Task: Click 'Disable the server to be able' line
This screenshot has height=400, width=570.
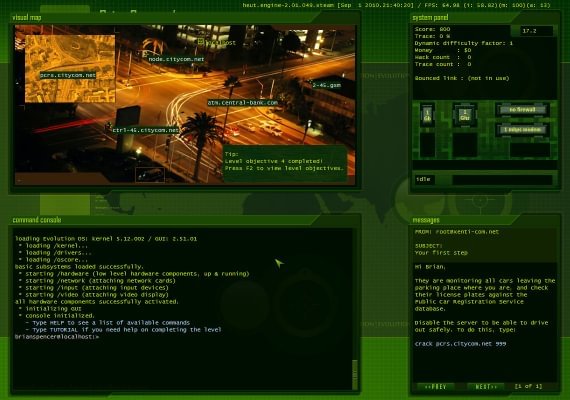Action: click(481, 323)
